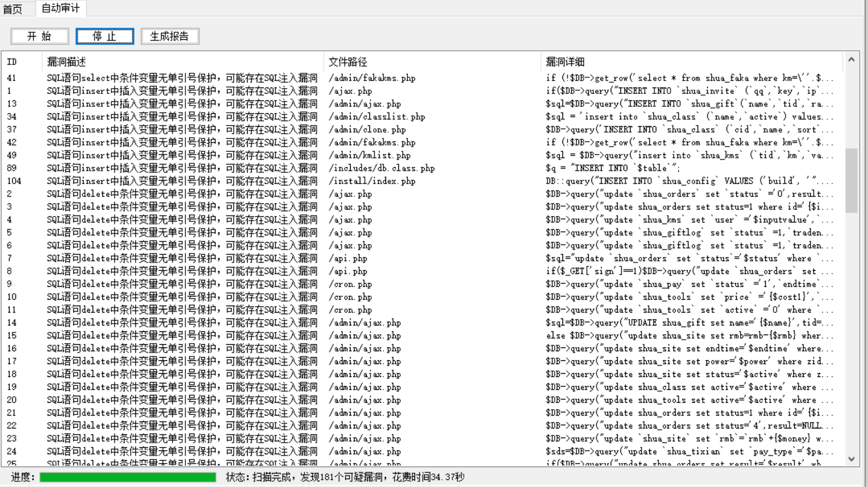Viewport: 868px width, 487px height.
Task: Click the 进度 label in status bar
Action: click(23, 477)
